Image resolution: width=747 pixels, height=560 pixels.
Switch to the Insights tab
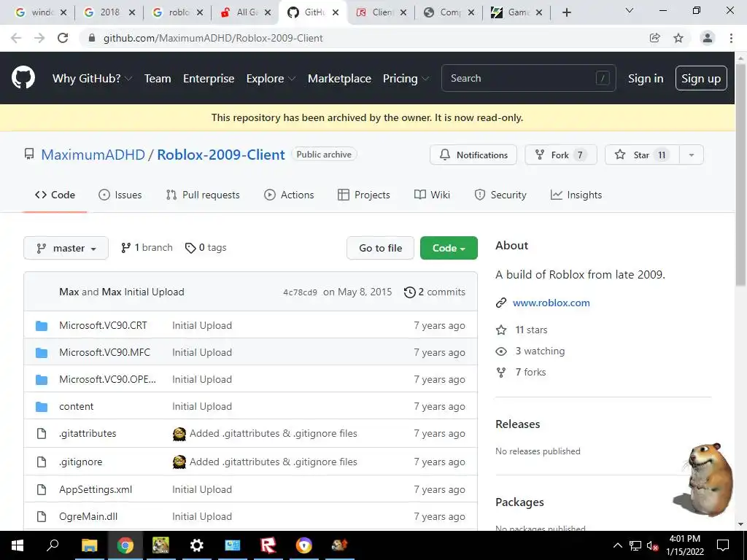click(576, 195)
